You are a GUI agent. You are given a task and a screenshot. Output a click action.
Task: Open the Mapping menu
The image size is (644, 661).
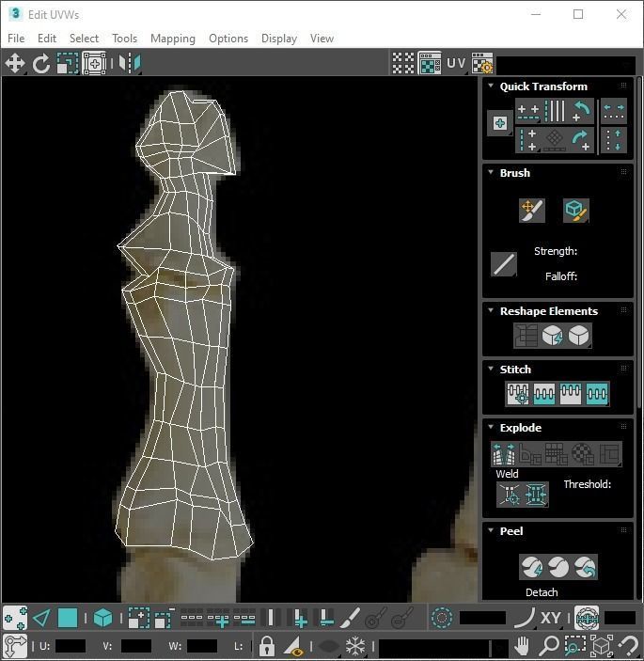pos(173,39)
